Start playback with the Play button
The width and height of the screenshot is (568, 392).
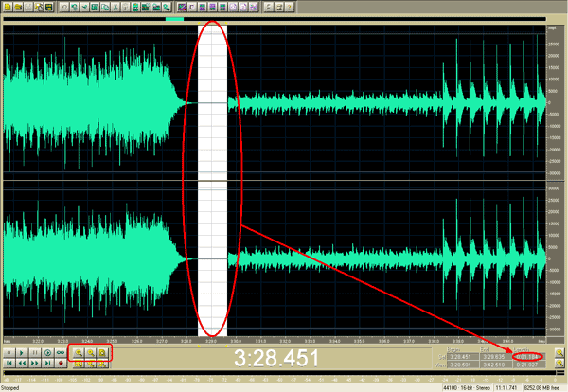pyautogui.click(x=22, y=352)
